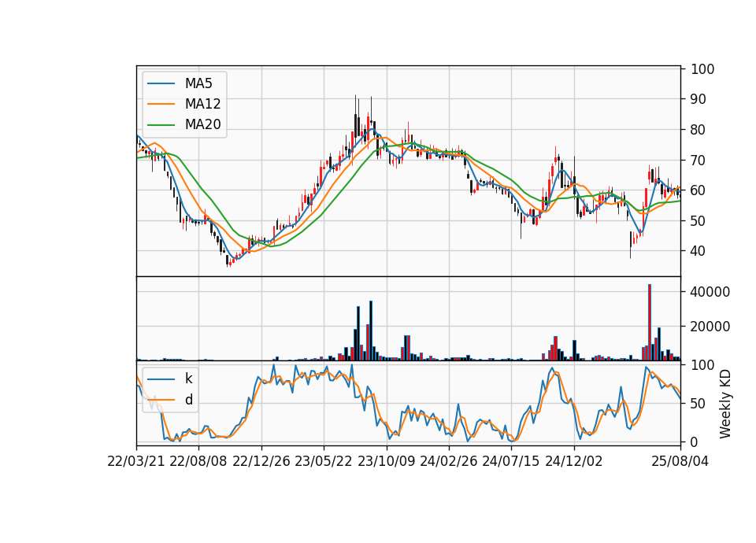Viewport: 756px width, 543px height.
Task: Click the KD axis value 50
Action: [699, 403]
